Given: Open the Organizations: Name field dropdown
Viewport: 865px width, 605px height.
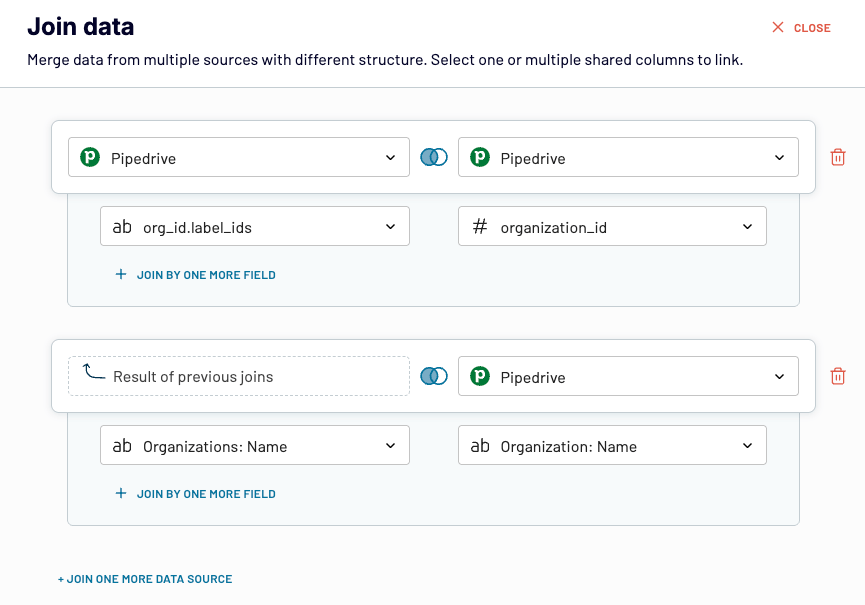Looking at the screenshot, I should tap(255, 445).
